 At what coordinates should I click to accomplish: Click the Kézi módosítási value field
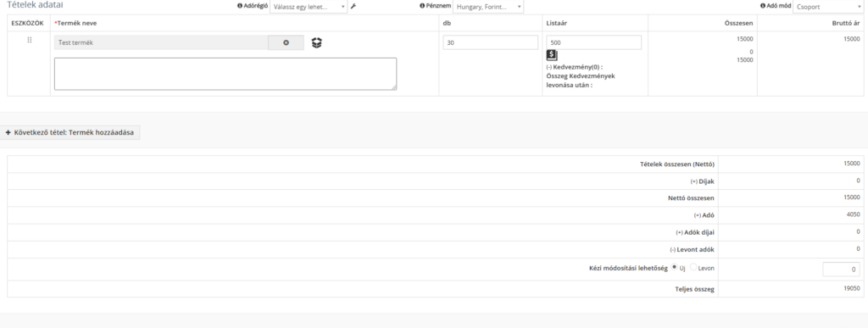(841, 270)
